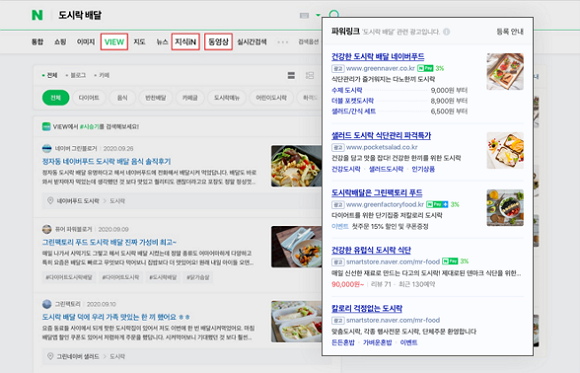Open ad link 도시락배달은 그린팩토리 푸드
The height and width of the screenshot is (373, 580).
click(x=377, y=193)
